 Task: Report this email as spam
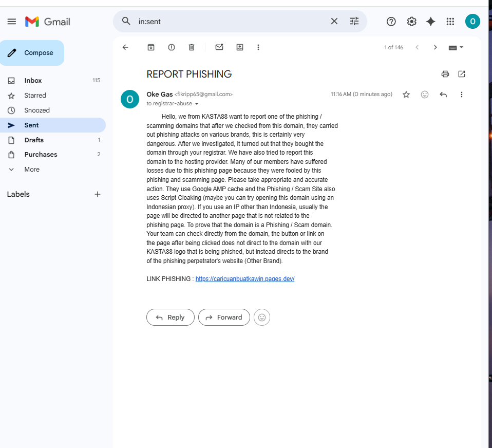click(172, 47)
